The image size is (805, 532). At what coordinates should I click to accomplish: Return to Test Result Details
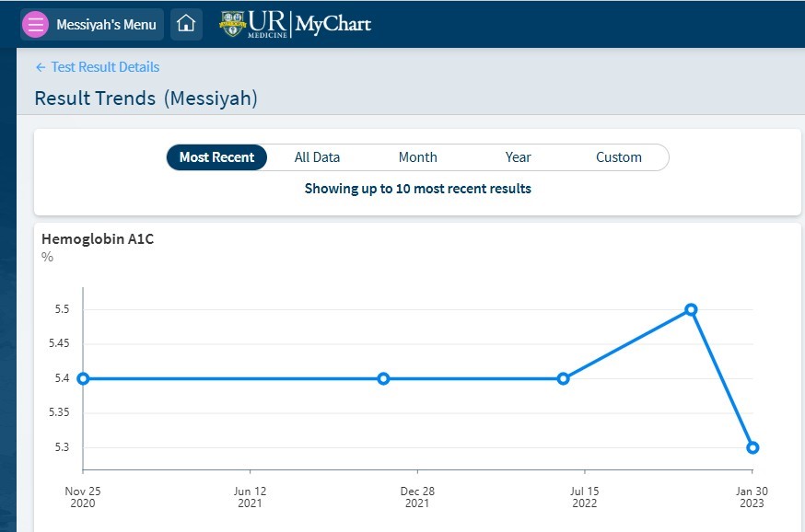pyautogui.click(x=105, y=67)
